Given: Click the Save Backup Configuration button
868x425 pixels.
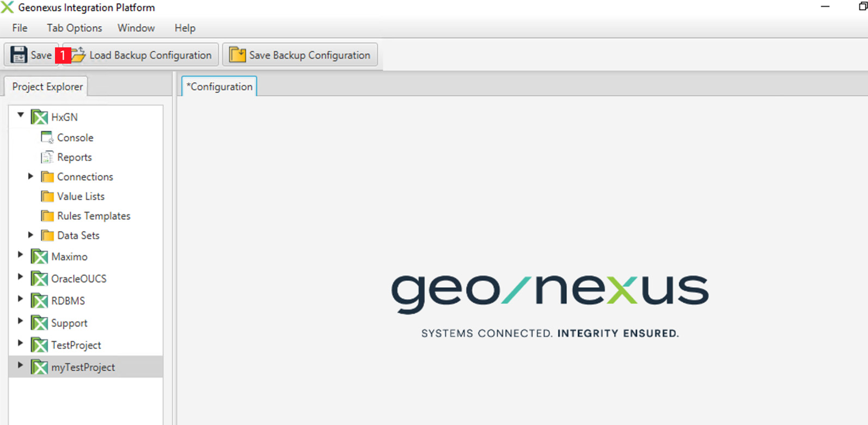Looking at the screenshot, I should coord(300,55).
